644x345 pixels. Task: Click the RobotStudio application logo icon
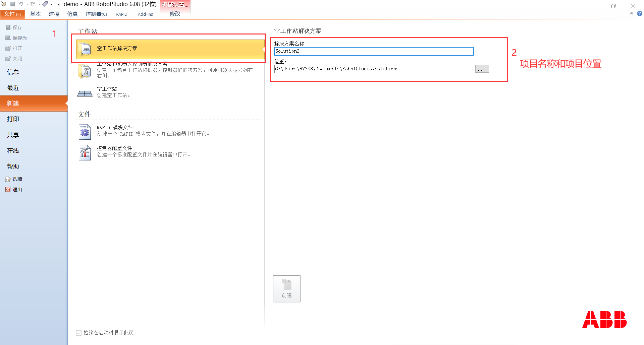[4, 4]
